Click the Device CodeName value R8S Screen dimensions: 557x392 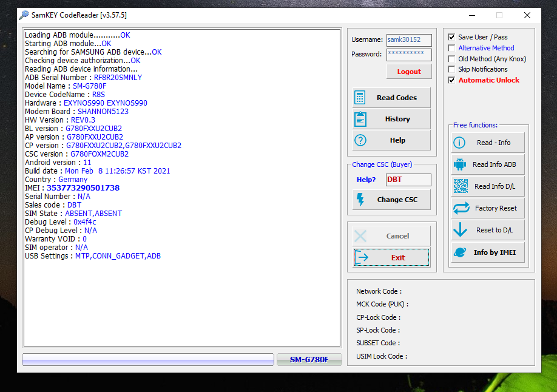click(x=99, y=95)
